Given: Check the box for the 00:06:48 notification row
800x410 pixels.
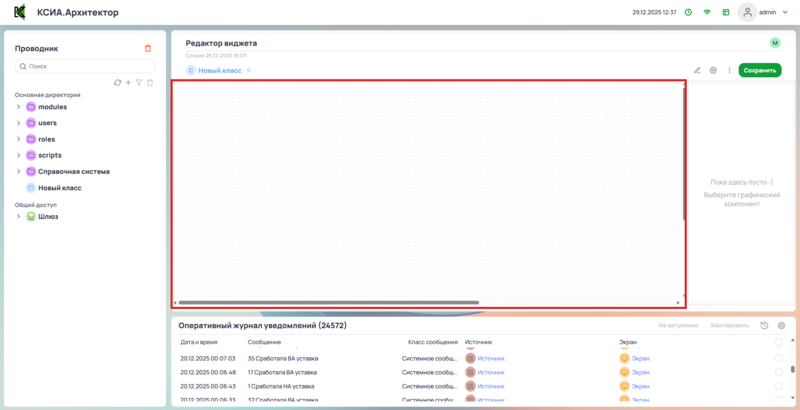Looking at the screenshot, I should click(x=779, y=371).
